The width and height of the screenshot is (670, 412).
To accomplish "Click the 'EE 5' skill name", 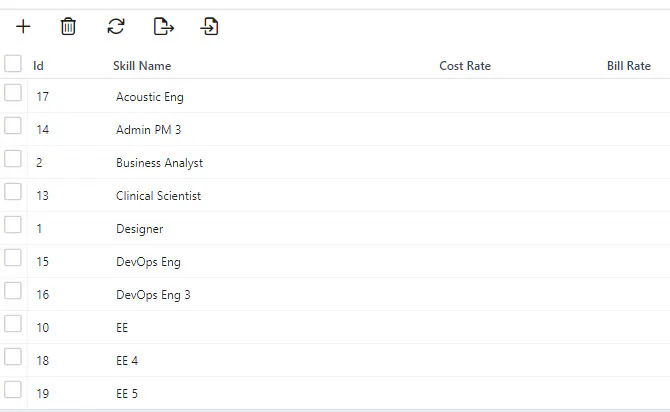I will pyautogui.click(x=127, y=394).
